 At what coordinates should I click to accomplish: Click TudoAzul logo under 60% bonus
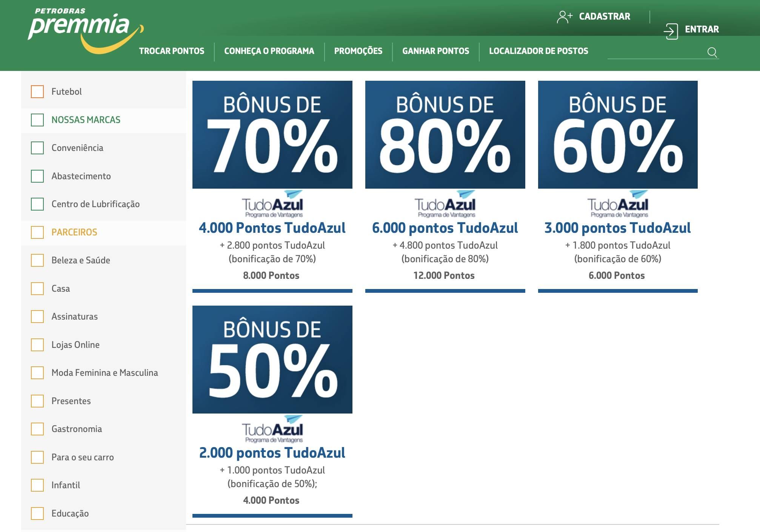coord(618,204)
